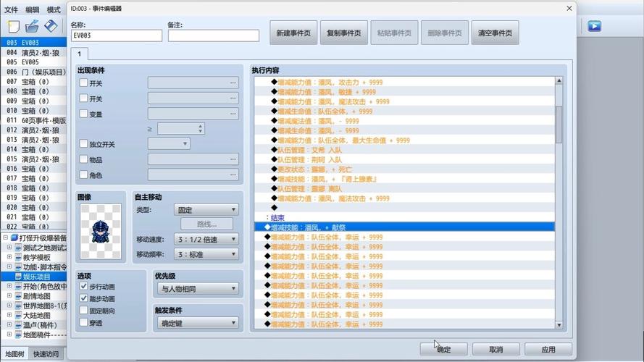Start playtest with the blue play icon
The height and width of the screenshot is (362, 644).
[594, 26]
